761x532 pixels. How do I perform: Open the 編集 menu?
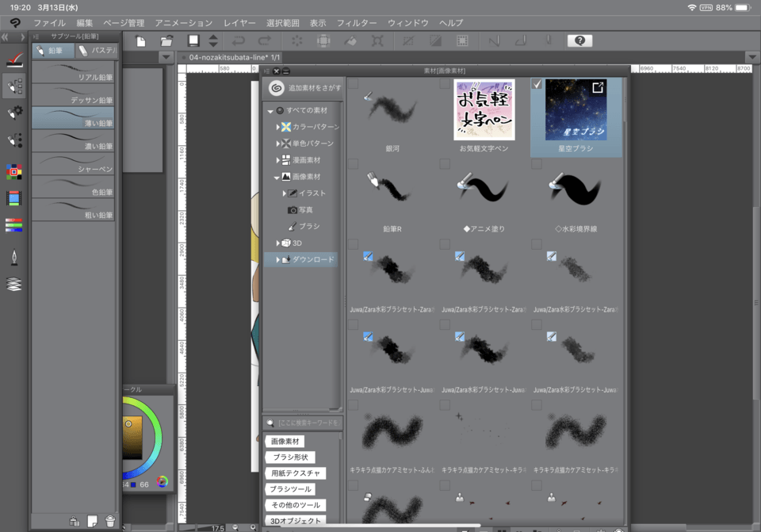tap(85, 23)
